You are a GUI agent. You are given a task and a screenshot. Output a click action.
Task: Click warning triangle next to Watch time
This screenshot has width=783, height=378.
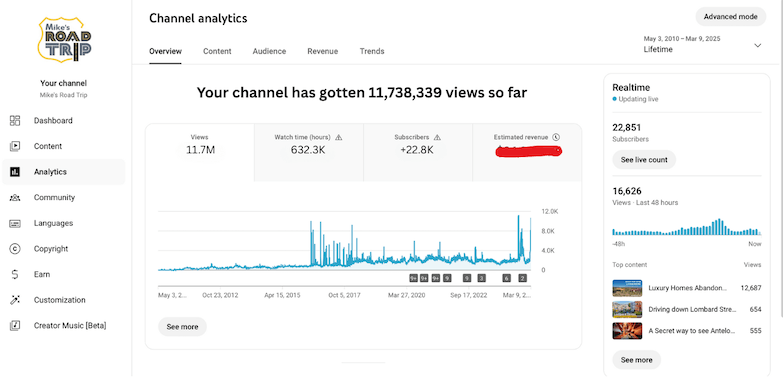pos(339,137)
